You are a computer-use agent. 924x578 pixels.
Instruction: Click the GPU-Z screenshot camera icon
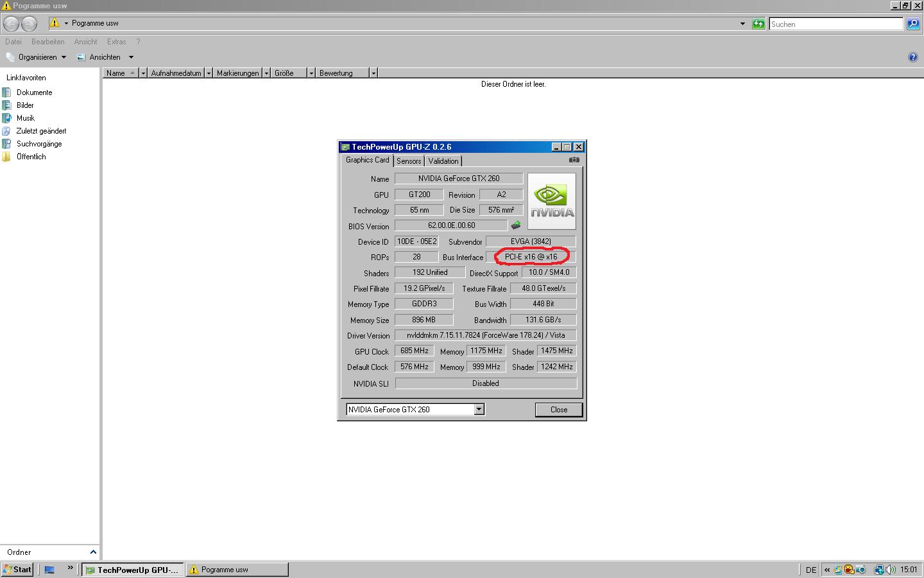[x=574, y=160]
